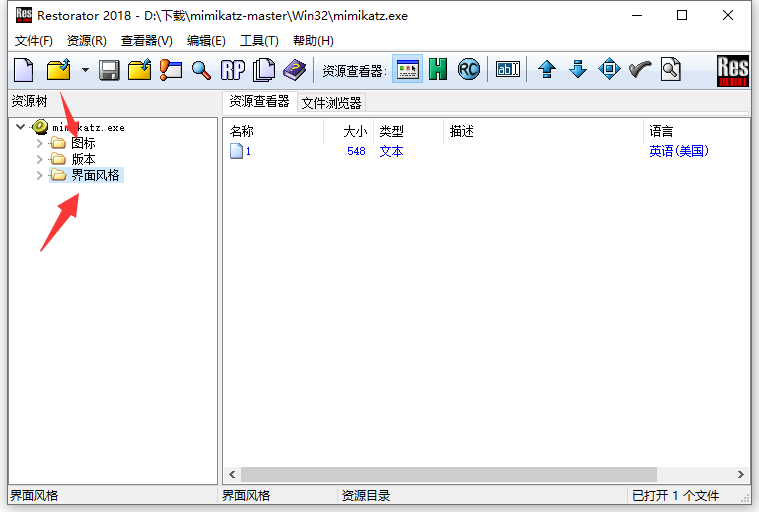Select resource item named 1
The image size is (759, 512).
point(241,151)
